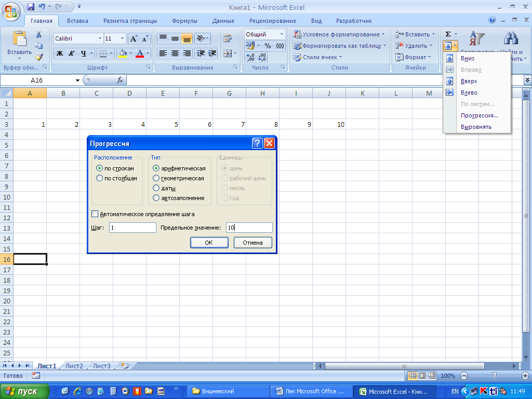Image resolution: width=532 pixels, height=399 pixels.
Task: Expand 'Стили ячеек' dropdown
Action: point(340,57)
